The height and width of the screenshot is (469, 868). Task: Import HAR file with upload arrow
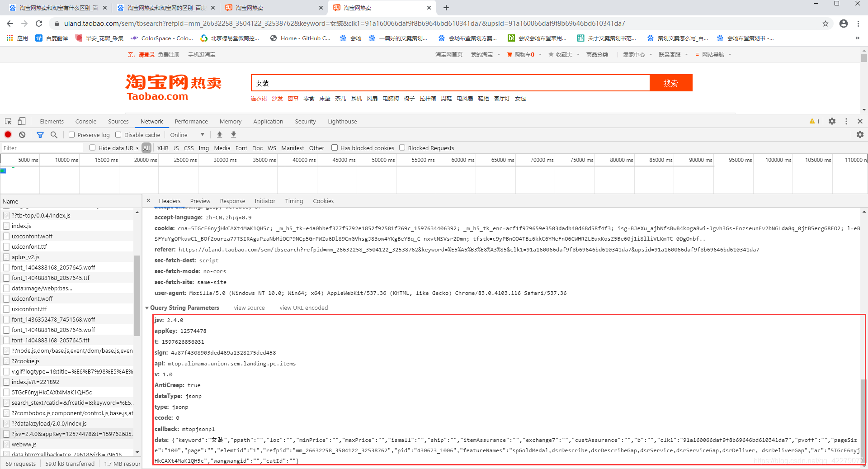click(x=220, y=134)
